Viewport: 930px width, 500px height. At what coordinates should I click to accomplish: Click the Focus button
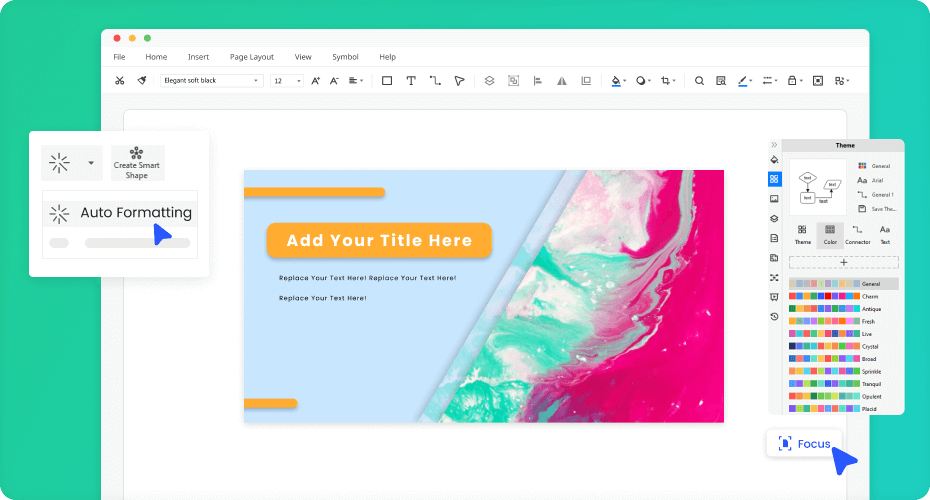coord(804,444)
